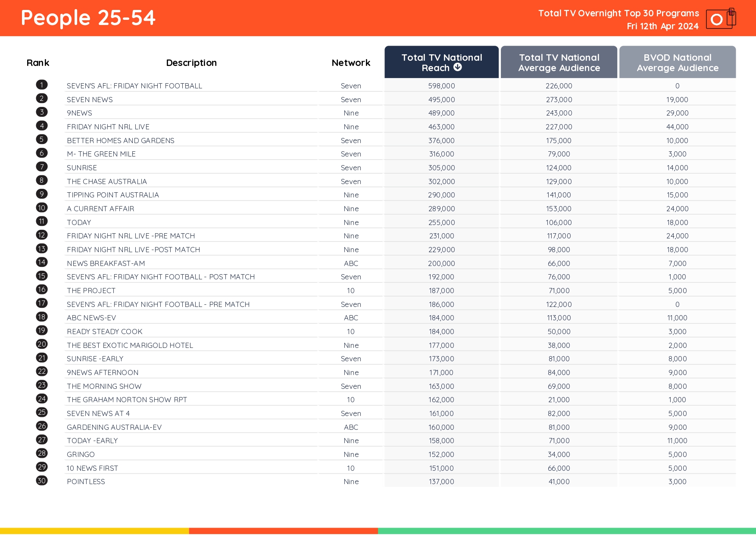The width and height of the screenshot is (756, 535).
Task: Select the People 25-54 title heading
Action: point(88,18)
